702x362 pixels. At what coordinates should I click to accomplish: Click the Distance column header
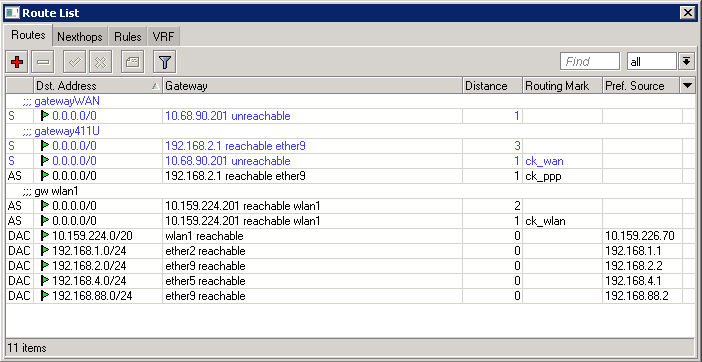click(492, 85)
